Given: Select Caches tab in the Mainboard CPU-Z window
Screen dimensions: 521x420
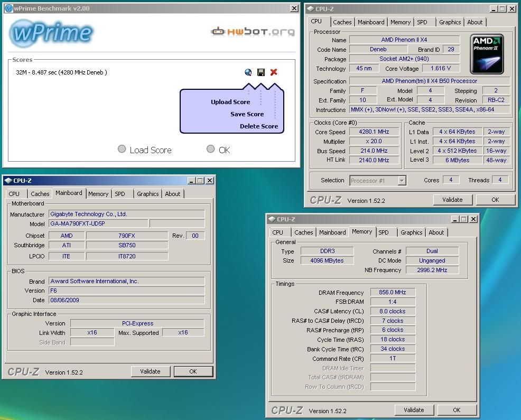Looking at the screenshot, I should point(40,194).
